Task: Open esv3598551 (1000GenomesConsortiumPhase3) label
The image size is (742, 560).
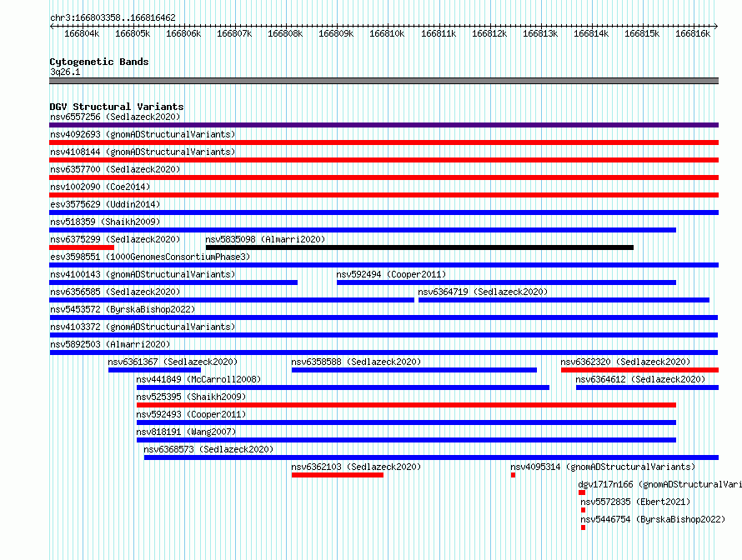Action: [x=150, y=257]
